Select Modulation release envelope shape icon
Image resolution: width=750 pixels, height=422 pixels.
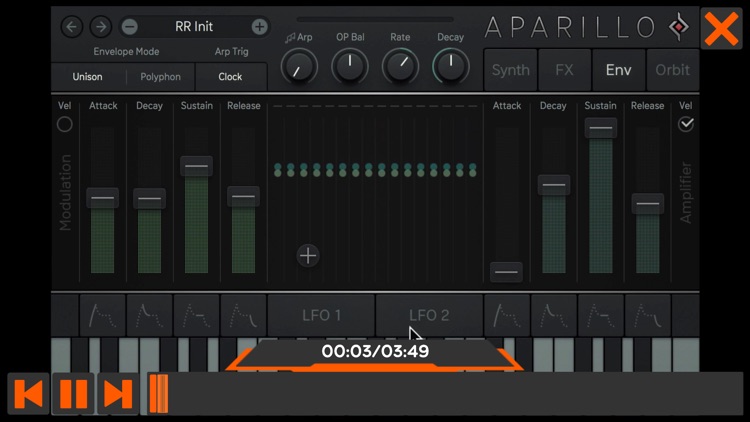243,315
